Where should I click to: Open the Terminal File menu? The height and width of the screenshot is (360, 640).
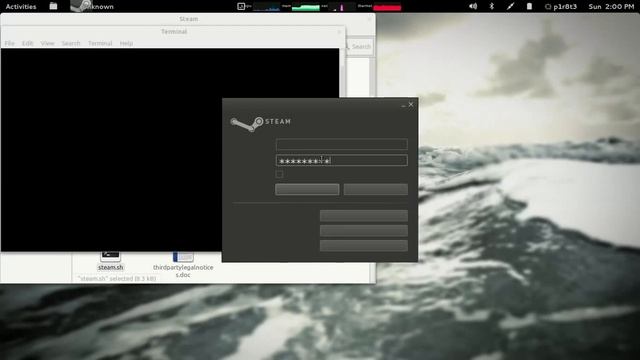(9, 43)
